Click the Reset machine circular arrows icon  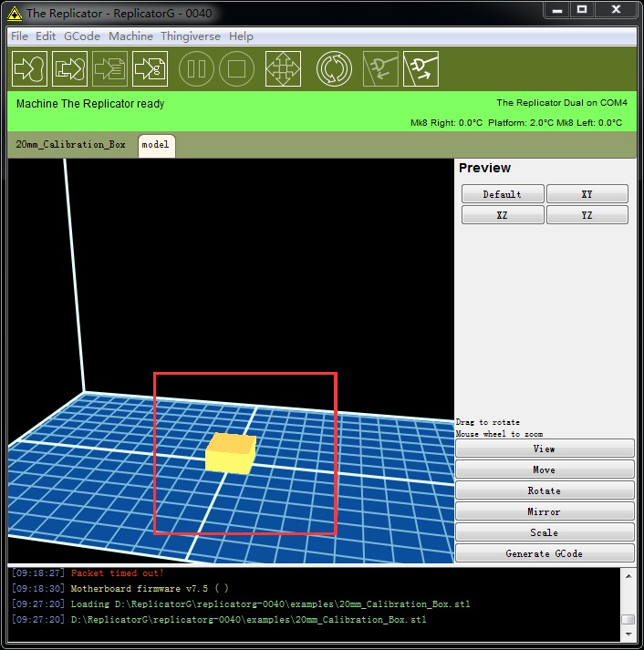[334, 68]
